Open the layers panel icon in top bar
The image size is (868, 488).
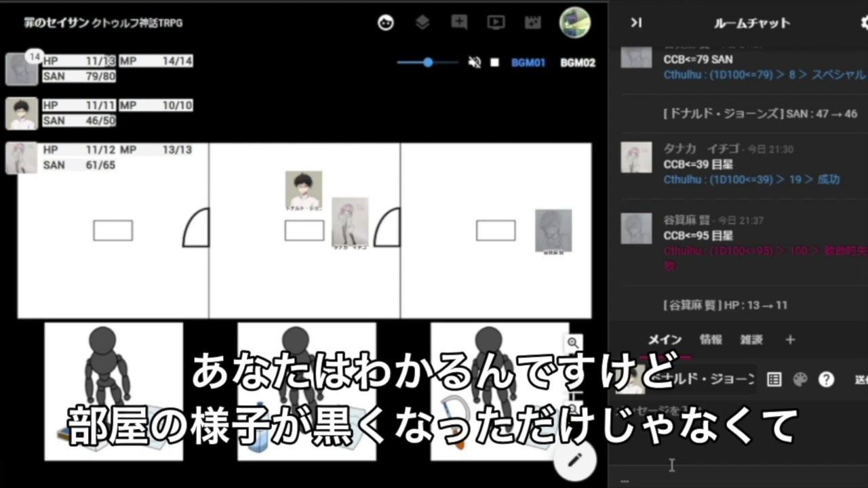[422, 22]
